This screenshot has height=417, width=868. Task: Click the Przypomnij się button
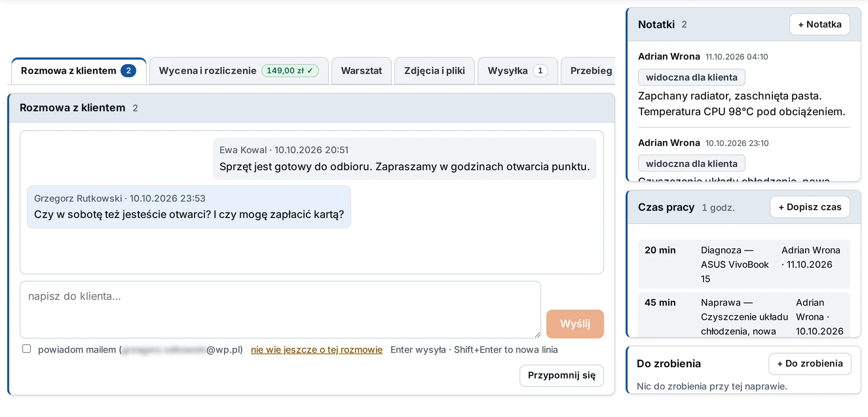pos(561,375)
